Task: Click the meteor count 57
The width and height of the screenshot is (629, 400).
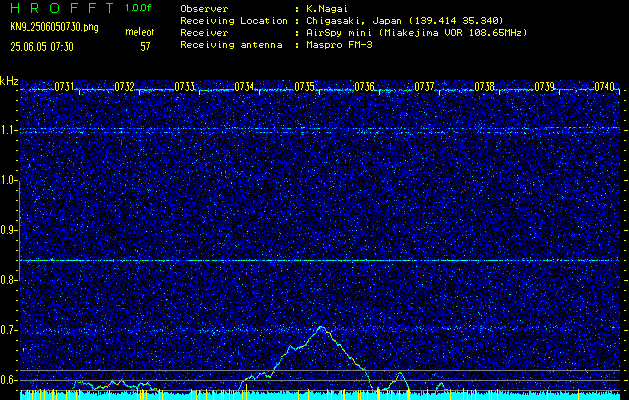Action: pos(145,47)
